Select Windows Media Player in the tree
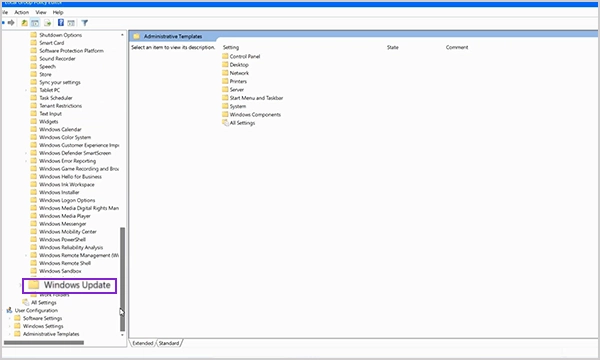 pyautogui.click(x=65, y=216)
